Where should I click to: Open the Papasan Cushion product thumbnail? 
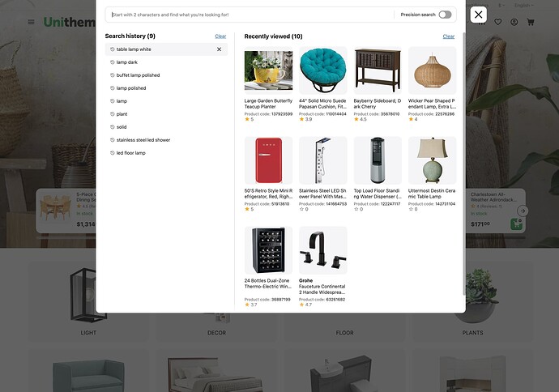tap(322, 70)
